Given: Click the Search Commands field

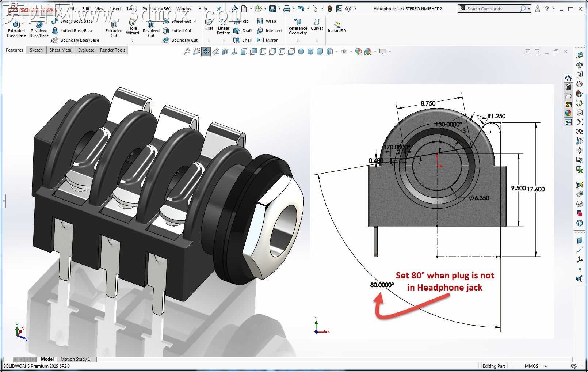Looking at the screenshot, I should (x=492, y=8).
